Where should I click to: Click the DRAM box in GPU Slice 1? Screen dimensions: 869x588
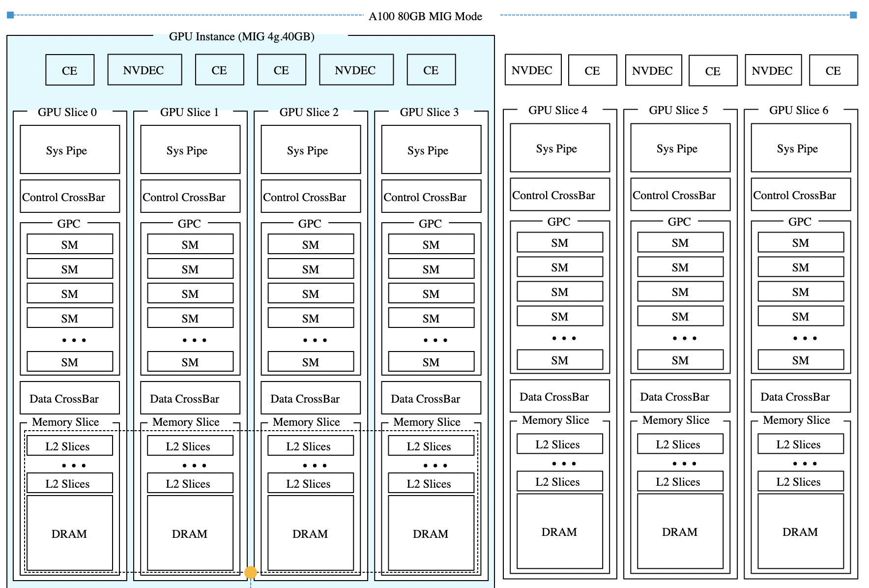coord(190,533)
